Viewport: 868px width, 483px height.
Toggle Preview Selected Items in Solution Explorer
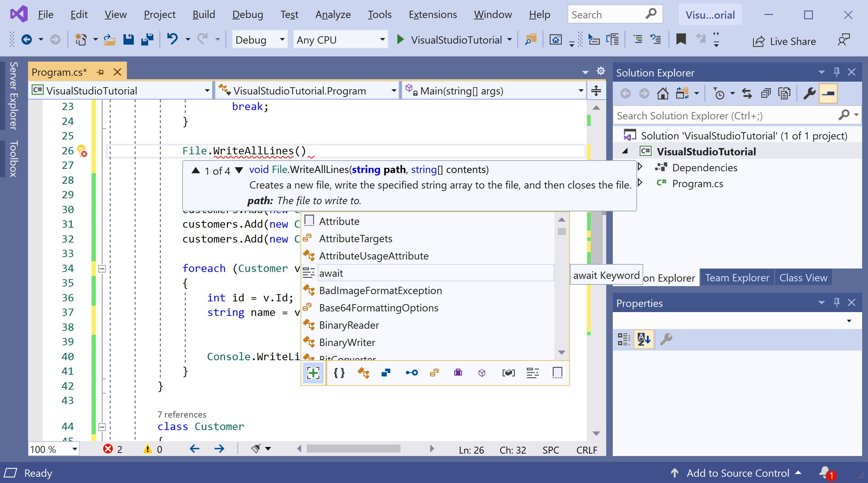[828, 93]
